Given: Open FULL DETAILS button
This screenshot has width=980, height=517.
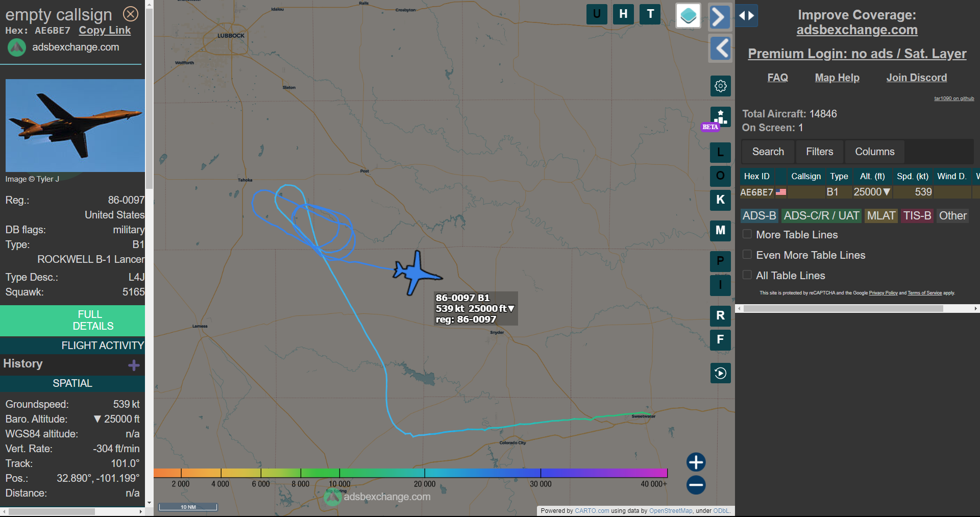Looking at the screenshot, I should 72,320.
